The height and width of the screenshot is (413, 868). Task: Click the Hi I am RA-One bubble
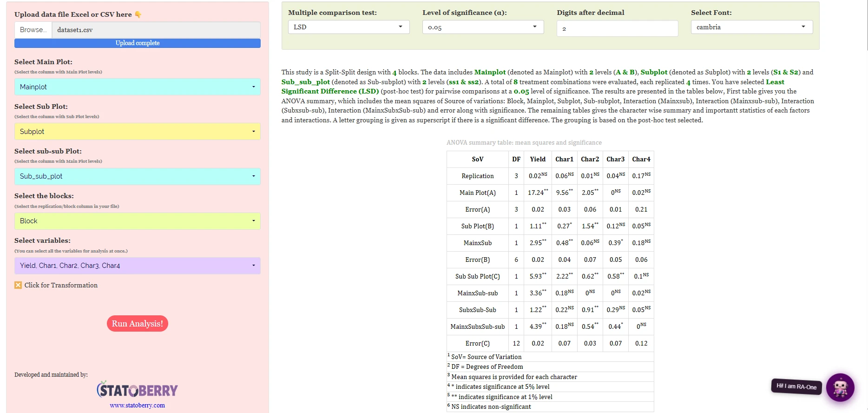click(x=796, y=386)
